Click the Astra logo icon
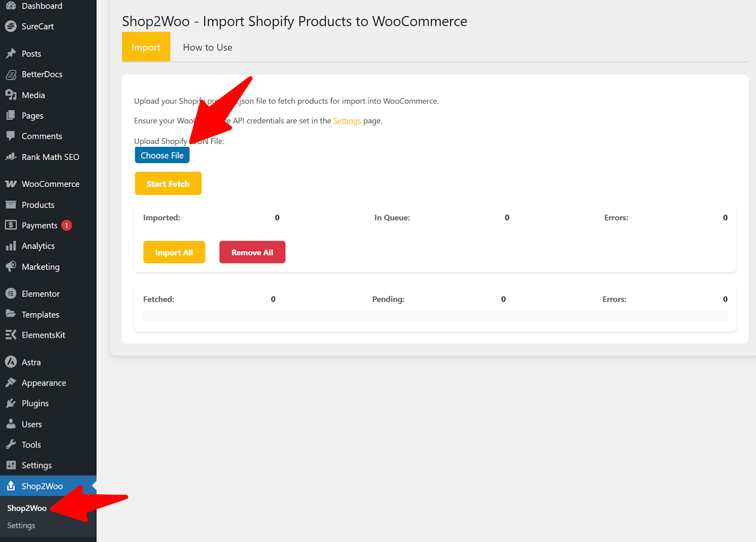 coord(10,362)
